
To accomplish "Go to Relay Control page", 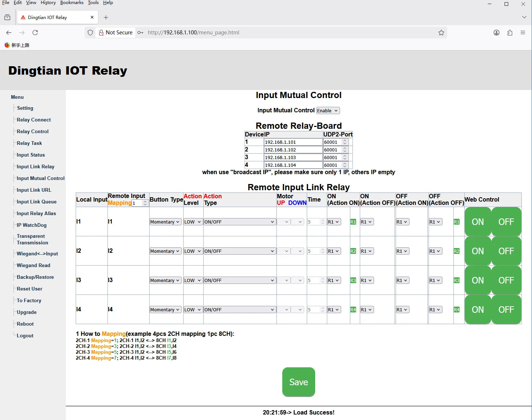I will [33, 131].
